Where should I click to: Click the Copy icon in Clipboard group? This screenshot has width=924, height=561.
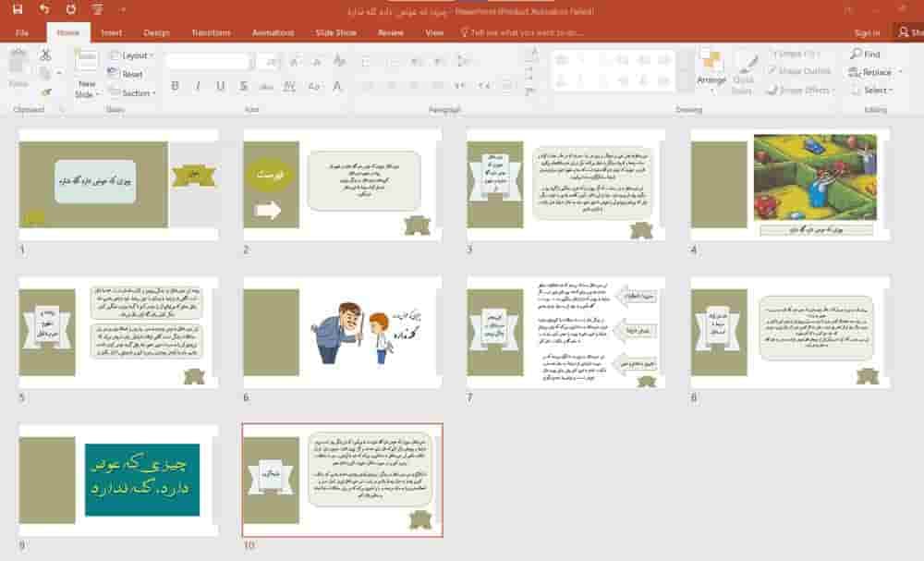click(44, 74)
